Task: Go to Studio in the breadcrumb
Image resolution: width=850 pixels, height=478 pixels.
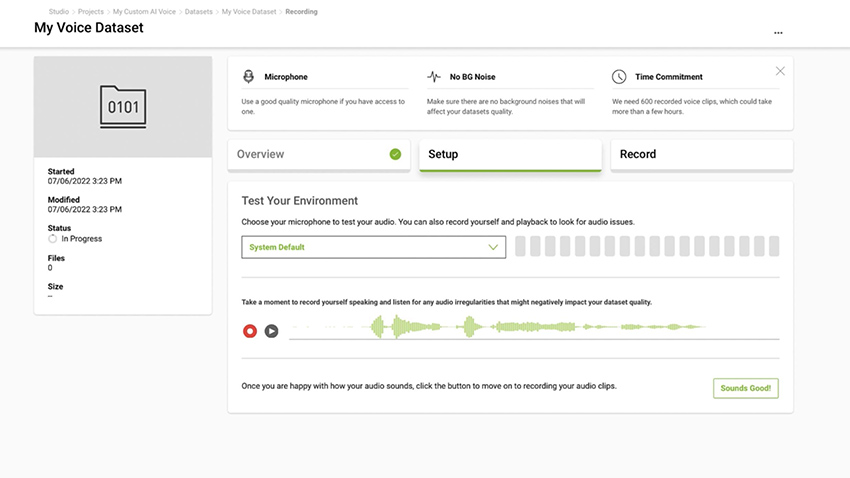Action: (x=59, y=12)
